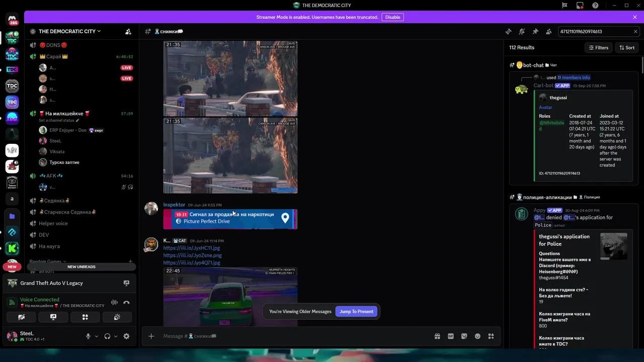Open Direct Messages home icon
Viewport: 644px width, 362px height.
coord(12,19)
